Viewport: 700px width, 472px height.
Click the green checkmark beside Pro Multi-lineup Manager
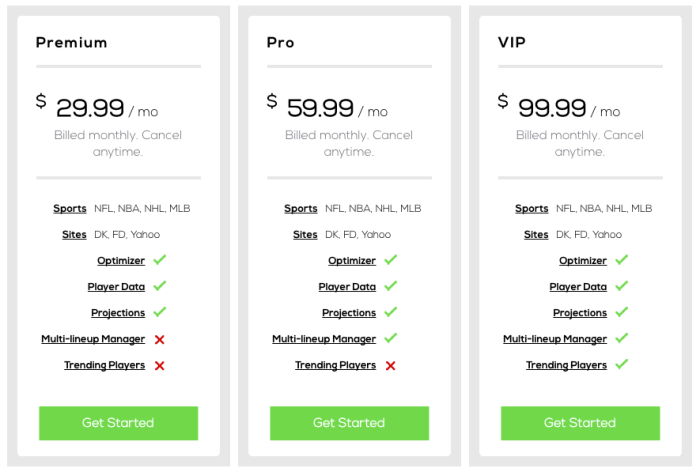pyautogui.click(x=391, y=339)
